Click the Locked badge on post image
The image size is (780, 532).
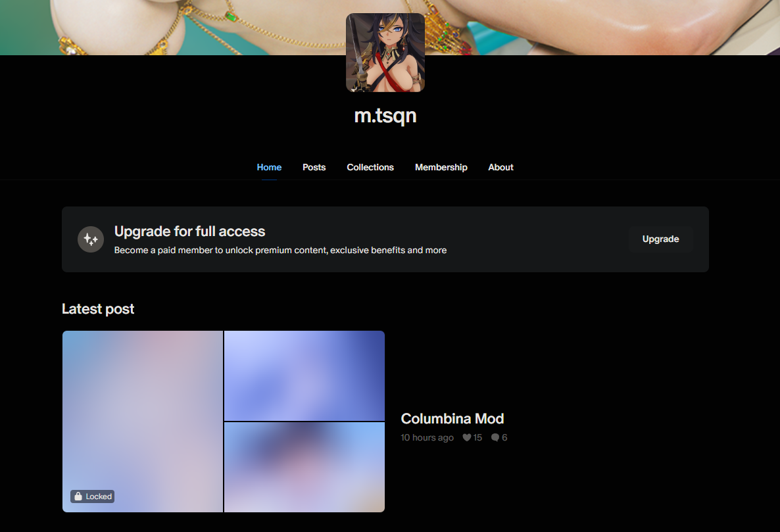coord(93,496)
